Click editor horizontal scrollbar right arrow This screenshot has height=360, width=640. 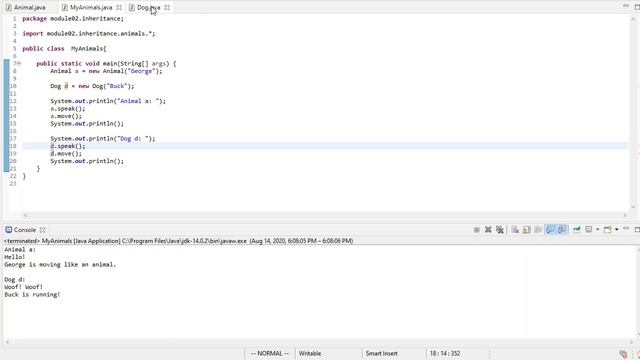(624, 215)
